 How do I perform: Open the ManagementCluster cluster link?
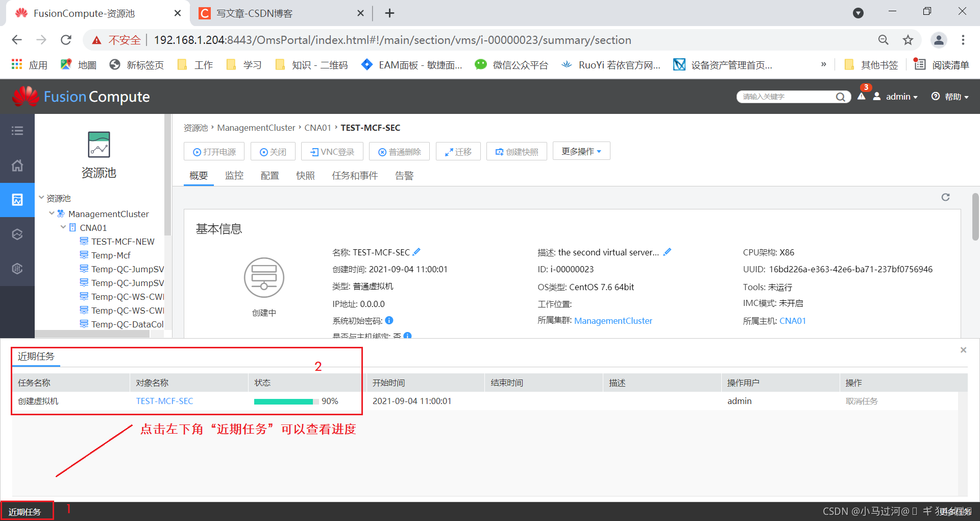pyautogui.click(x=613, y=320)
